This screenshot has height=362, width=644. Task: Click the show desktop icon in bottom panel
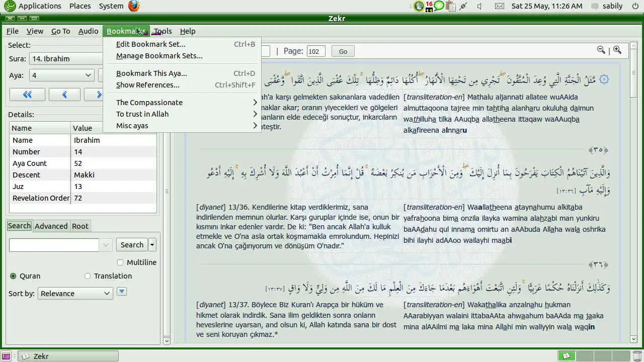(6, 356)
